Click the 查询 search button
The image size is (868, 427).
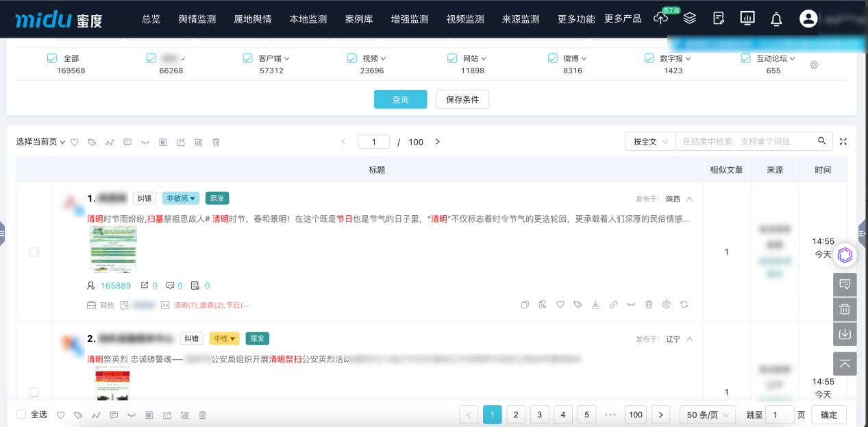(x=400, y=99)
